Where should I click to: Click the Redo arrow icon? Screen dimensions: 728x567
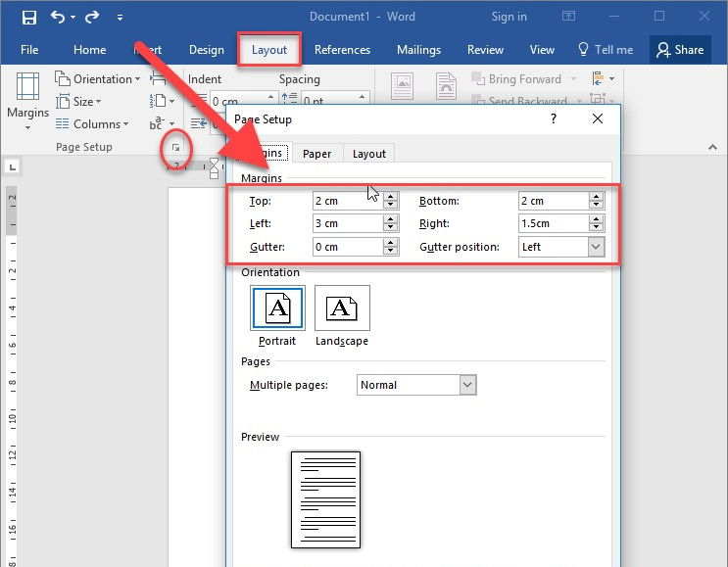[x=92, y=17]
